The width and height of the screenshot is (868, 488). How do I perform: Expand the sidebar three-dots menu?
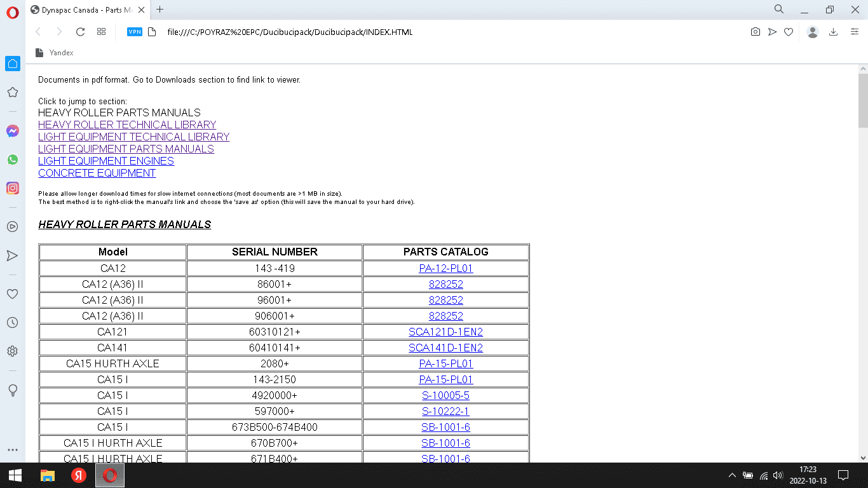click(x=12, y=450)
